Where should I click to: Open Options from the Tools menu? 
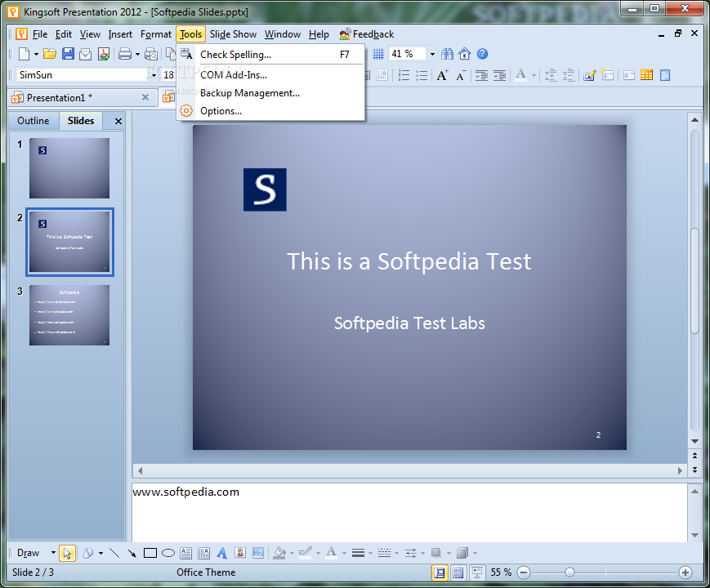pyautogui.click(x=221, y=111)
